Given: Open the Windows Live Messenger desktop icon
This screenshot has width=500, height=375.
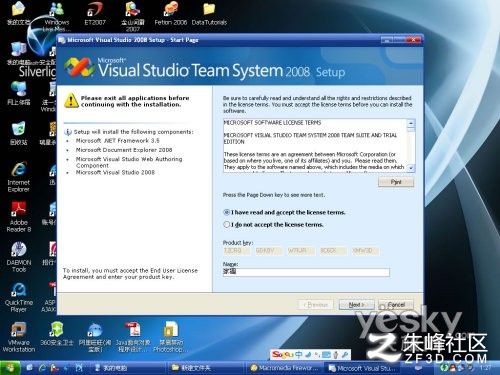Looking at the screenshot, I should point(57,17).
